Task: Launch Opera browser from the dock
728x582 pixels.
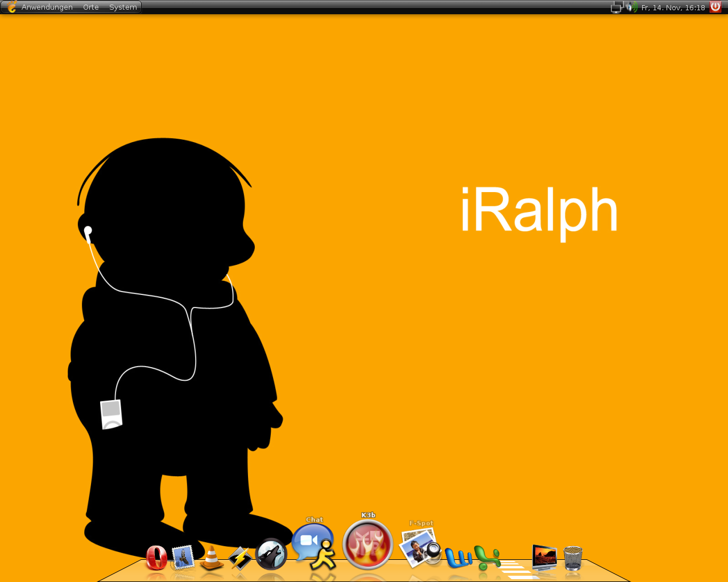Action: pos(156,558)
